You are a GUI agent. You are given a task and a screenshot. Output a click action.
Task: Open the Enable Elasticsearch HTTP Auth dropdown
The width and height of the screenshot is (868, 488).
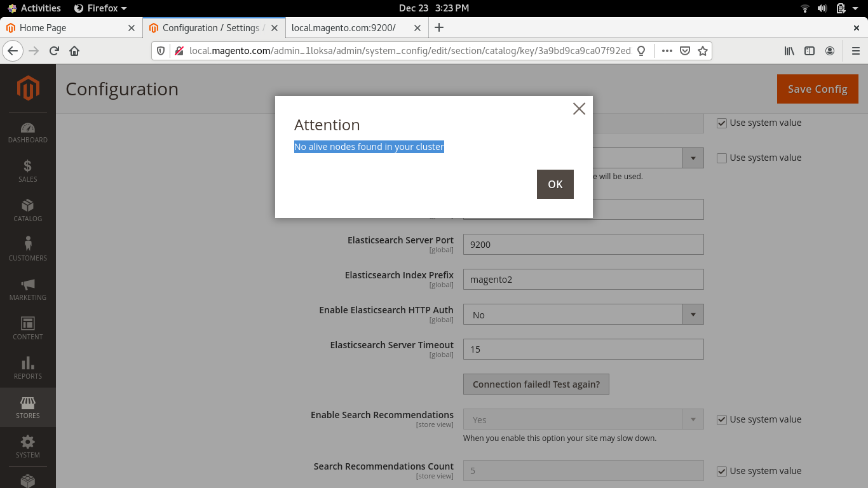(693, 314)
